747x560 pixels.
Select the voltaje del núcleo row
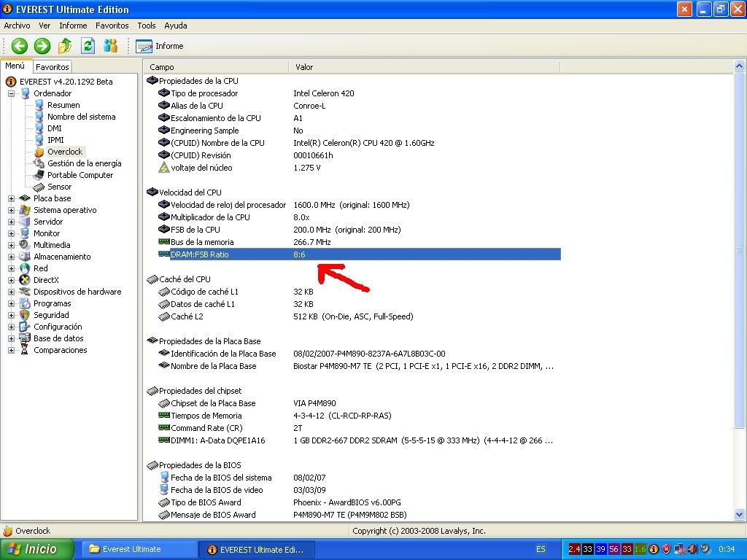[x=353, y=168]
